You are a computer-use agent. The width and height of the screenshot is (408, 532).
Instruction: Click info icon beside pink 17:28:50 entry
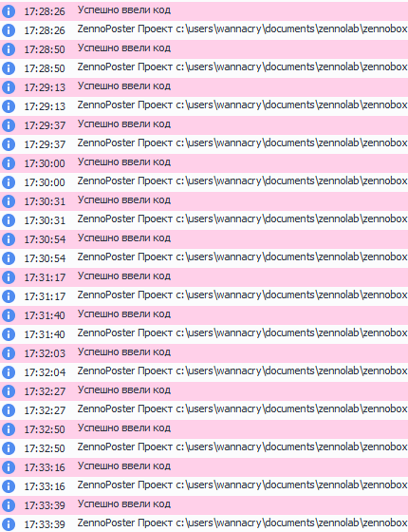9,49
